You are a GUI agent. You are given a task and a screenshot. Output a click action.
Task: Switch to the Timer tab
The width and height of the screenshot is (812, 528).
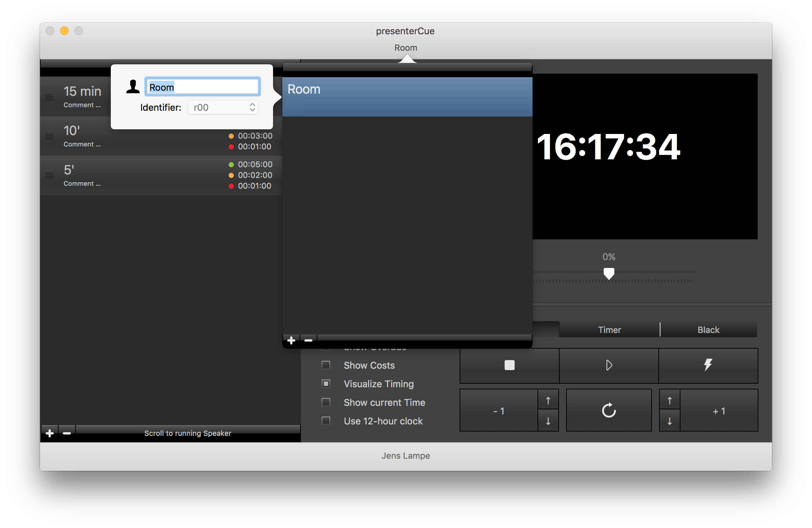(x=609, y=330)
